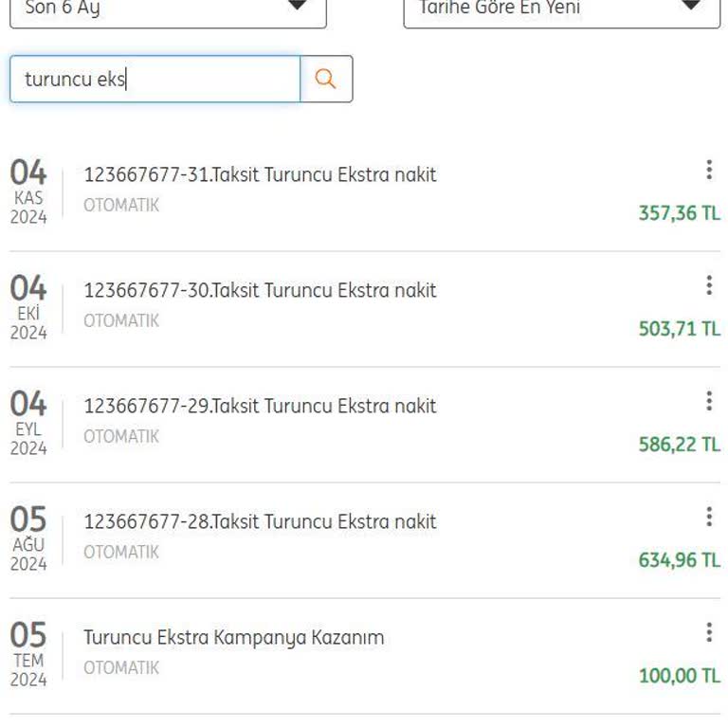This screenshot has height=728, width=728.
Task: Click the orange search magnifier icon
Action: click(325, 79)
